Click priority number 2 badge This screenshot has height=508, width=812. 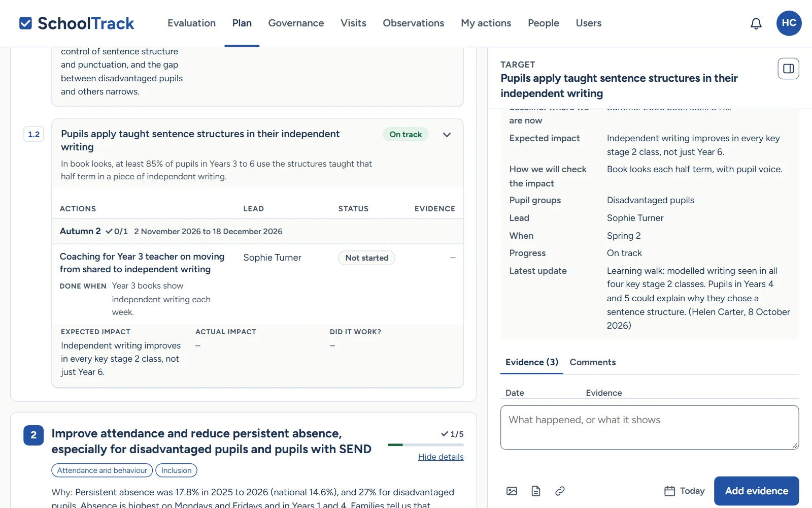coord(33,435)
